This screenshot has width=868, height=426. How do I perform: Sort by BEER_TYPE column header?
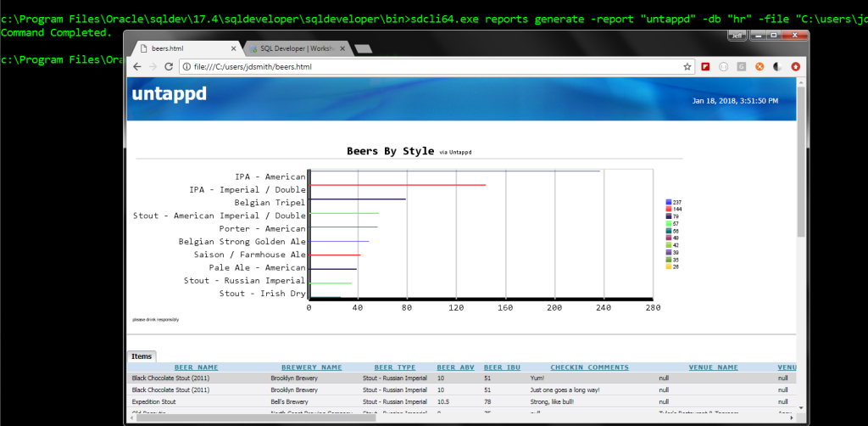[x=395, y=367]
